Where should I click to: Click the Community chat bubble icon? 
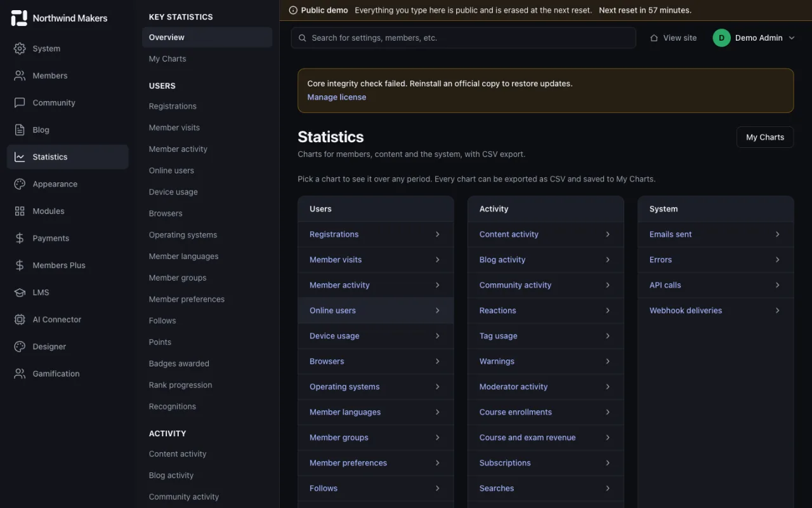20,103
